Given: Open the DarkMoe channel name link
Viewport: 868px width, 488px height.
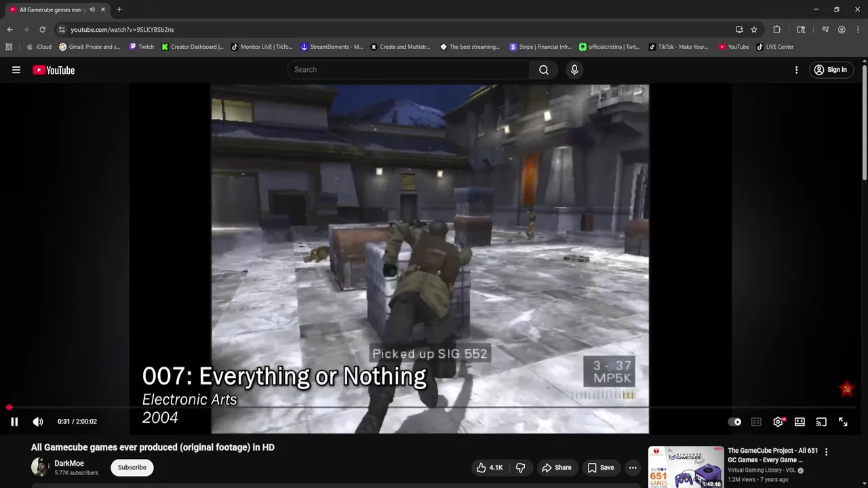Looking at the screenshot, I should pyautogui.click(x=69, y=464).
